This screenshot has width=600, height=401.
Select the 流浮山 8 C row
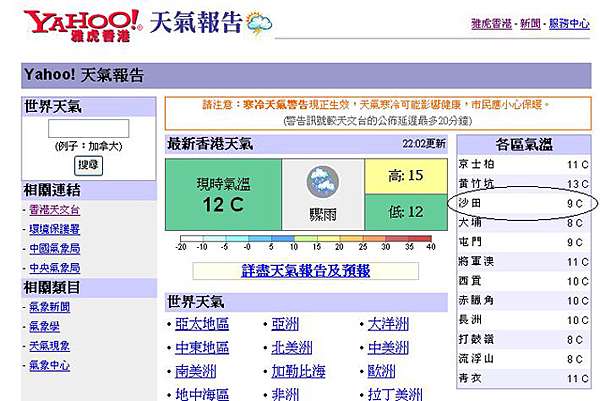[x=523, y=359]
